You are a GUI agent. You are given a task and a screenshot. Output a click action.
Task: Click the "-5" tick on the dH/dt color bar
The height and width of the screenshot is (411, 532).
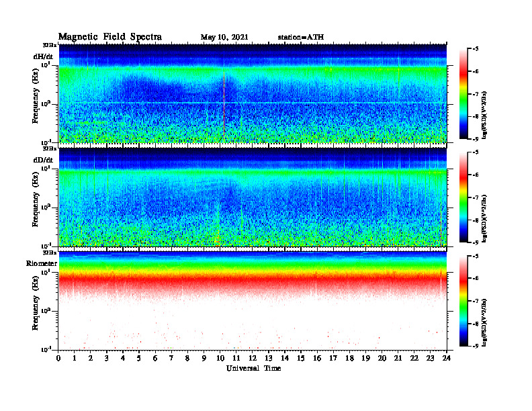[476, 49]
